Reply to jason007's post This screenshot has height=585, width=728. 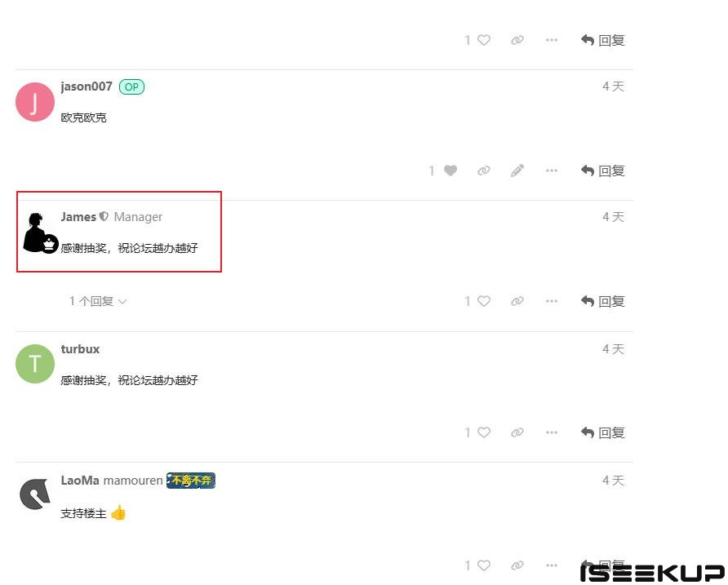tap(602, 171)
